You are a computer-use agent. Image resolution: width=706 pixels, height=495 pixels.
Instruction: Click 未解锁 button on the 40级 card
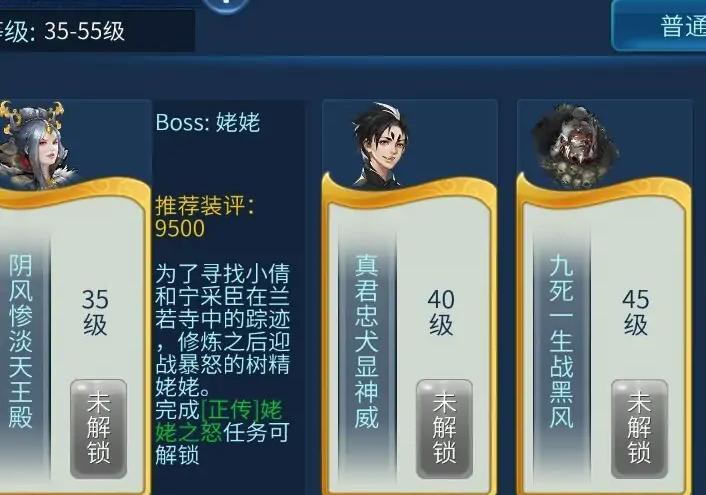pyautogui.click(x=444, y=428)
